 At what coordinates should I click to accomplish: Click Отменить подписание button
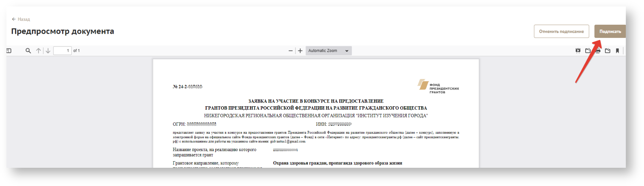point(561,32)
